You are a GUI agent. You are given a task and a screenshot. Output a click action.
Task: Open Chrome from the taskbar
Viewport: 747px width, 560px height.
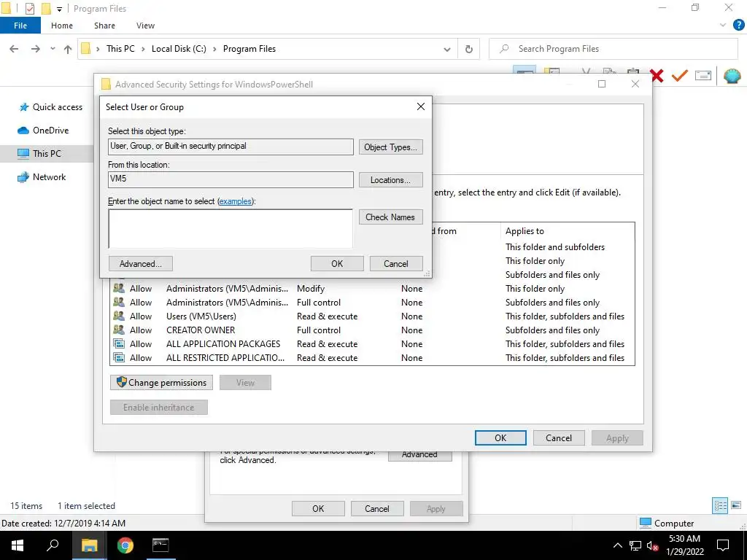[125, 545]
